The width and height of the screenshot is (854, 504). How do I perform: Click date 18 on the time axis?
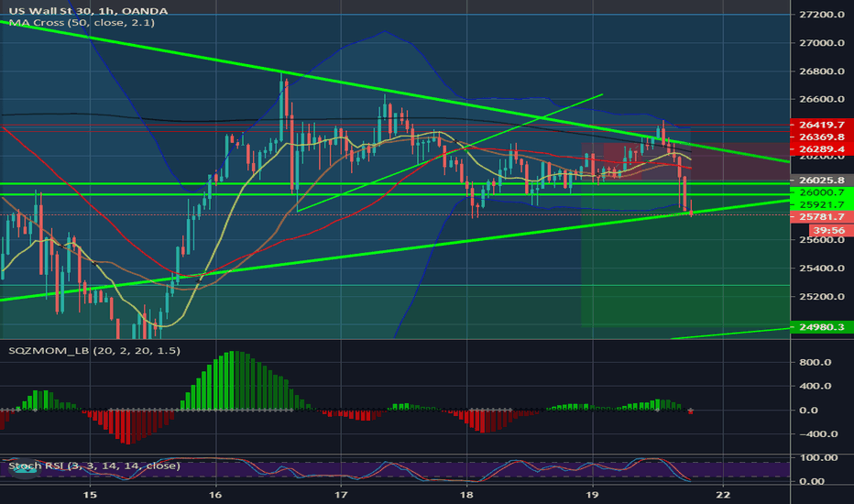466,495
